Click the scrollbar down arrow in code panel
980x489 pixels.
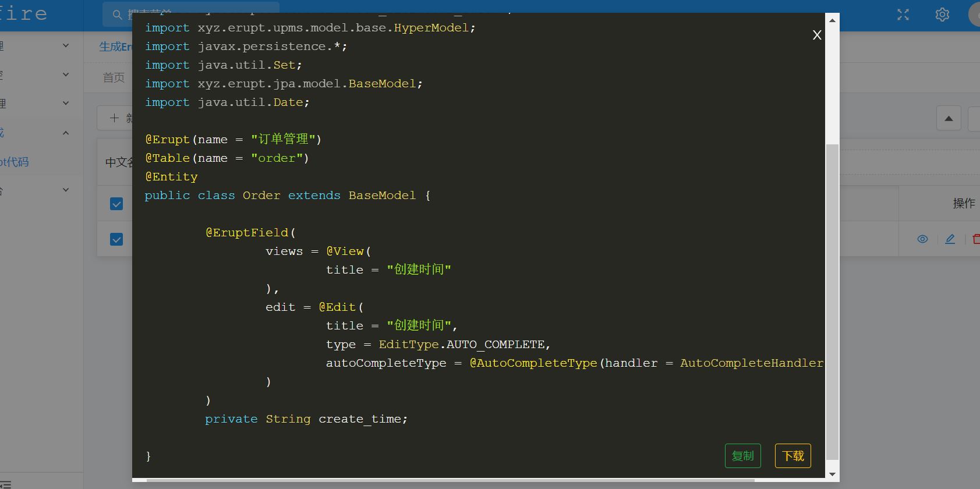click(x=833, y=474)
